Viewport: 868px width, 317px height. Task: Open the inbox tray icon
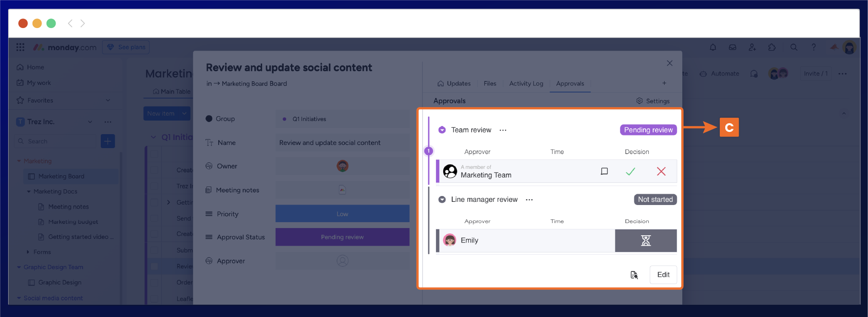tap(732, 47)
